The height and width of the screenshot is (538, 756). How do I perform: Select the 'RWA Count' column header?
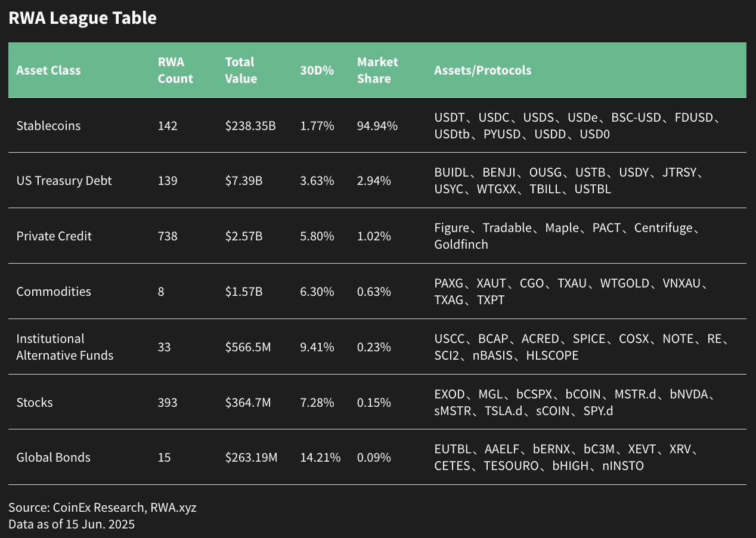click(x=175, y=70)
